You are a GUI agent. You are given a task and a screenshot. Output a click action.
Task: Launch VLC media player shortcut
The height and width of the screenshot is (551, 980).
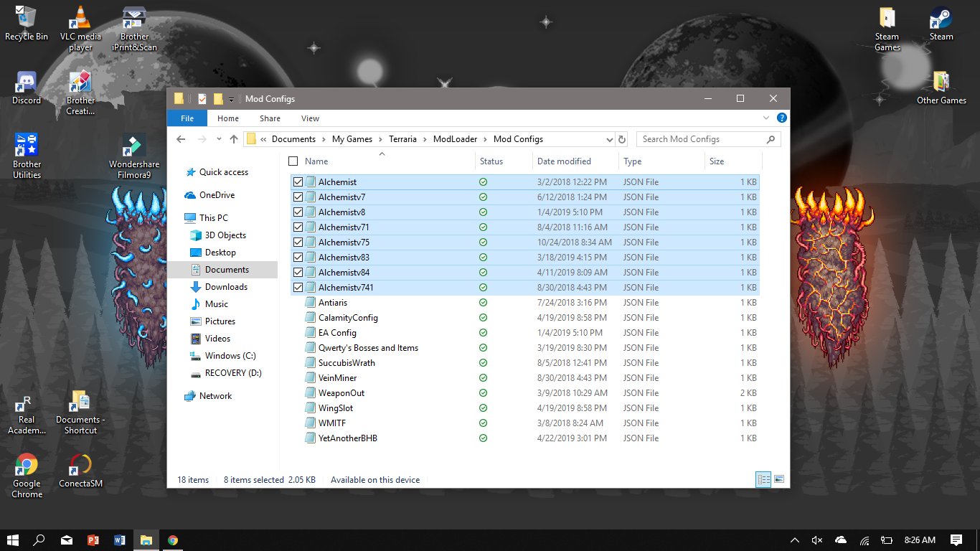coord(80,29)
